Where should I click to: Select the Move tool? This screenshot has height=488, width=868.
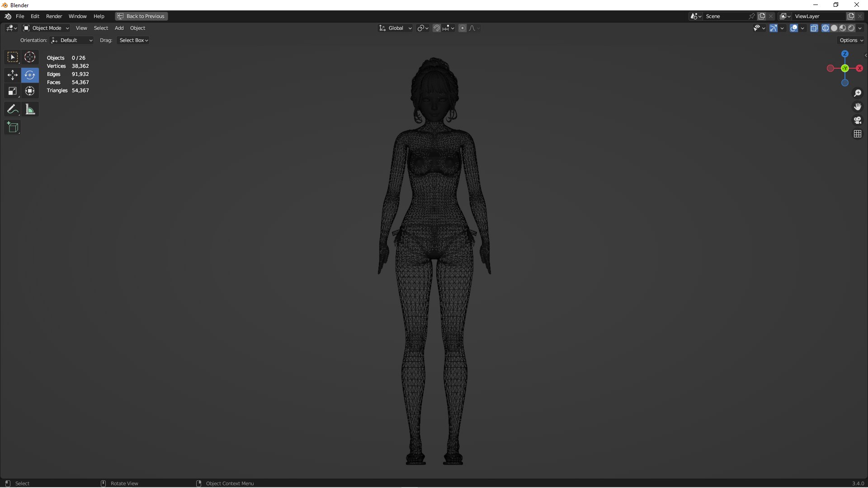[x=12, y=75]
